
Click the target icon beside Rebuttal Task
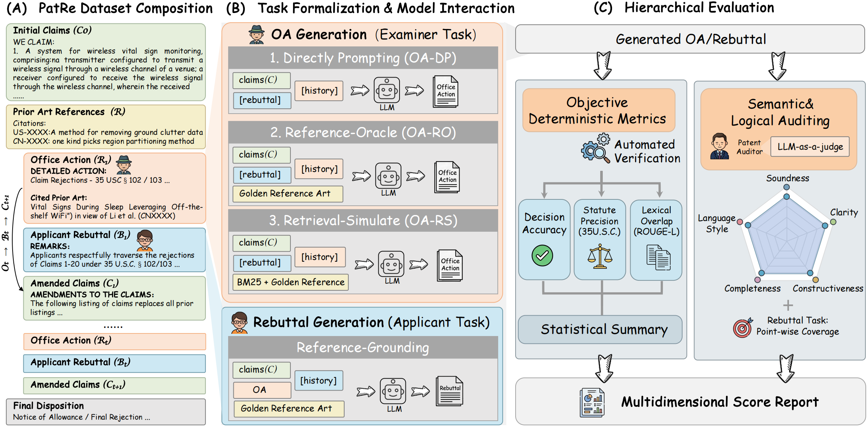(742, 327)
